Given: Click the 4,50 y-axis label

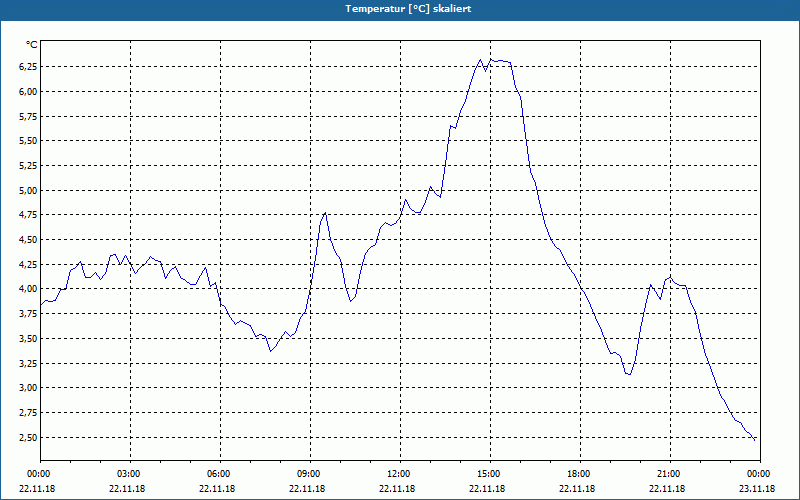Looking at the screenshot, I should [29, 240].
